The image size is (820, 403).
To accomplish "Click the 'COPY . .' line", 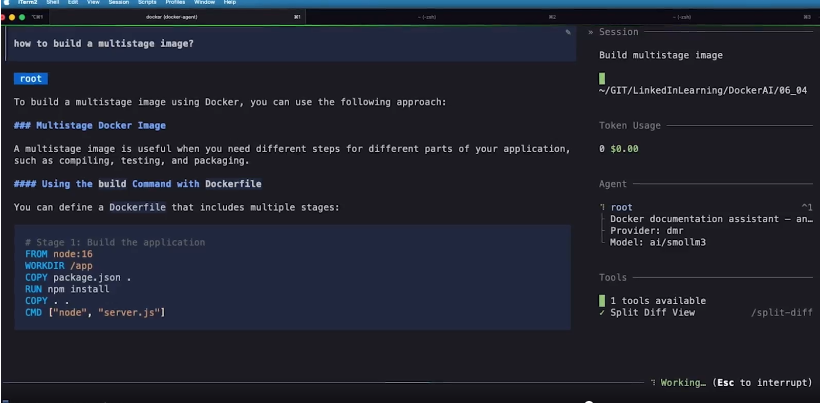I will point(47,301).
